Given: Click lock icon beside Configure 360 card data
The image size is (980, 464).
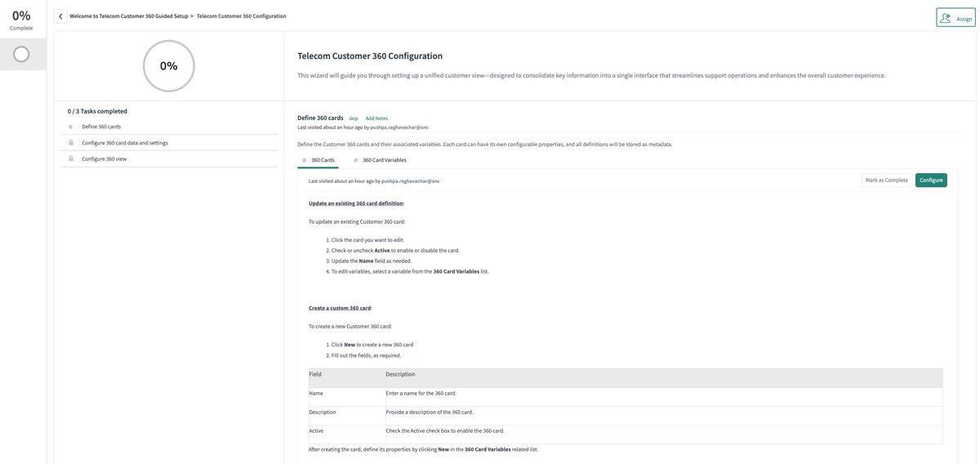Looking at the screenshot, I should (x=71, y=143).
